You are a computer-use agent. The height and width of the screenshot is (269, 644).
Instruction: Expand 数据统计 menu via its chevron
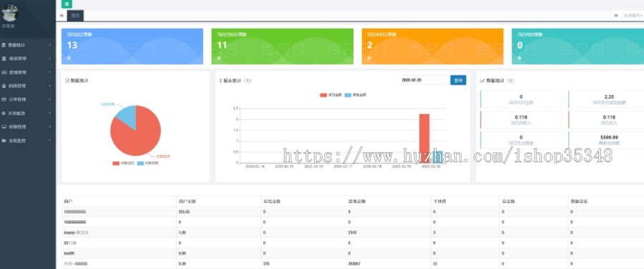(x=49, y=45)
